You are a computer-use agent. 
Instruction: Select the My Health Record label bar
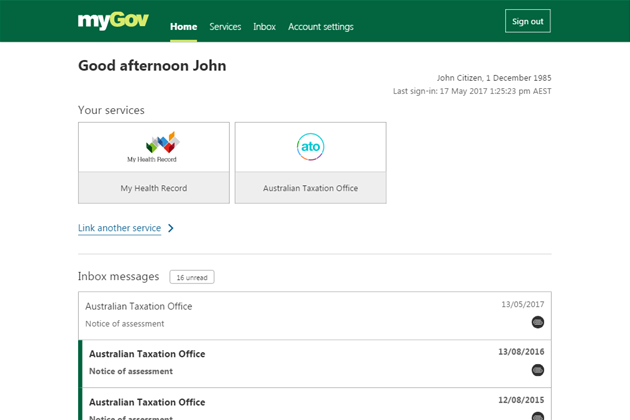tap(154, 188)
